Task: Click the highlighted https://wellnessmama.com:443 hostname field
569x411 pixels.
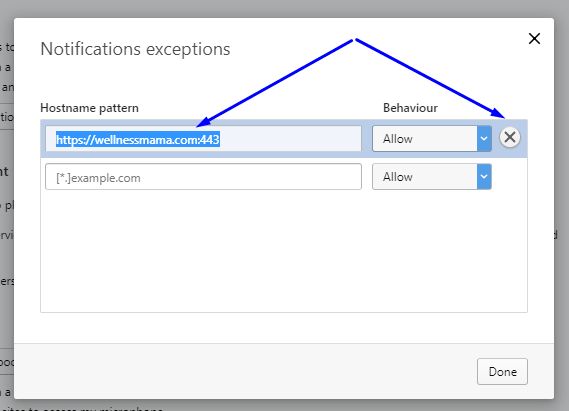Action: click(203, 139)
